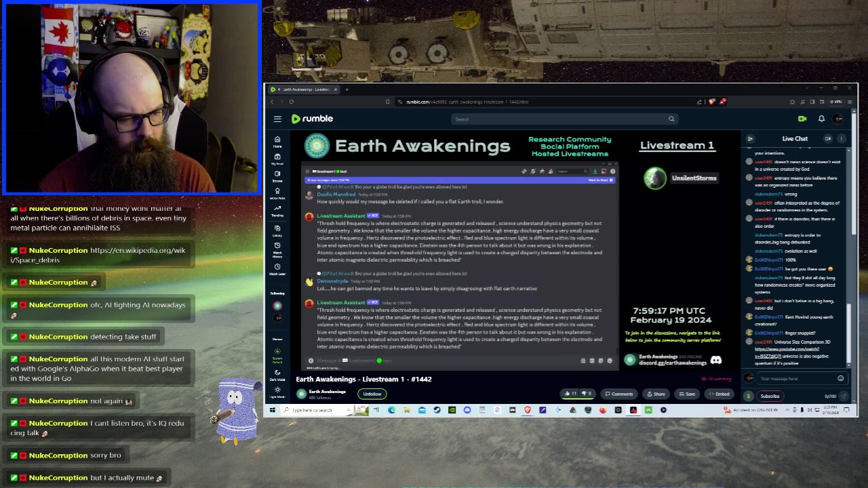Go back in browser

[x=272, y=102]
